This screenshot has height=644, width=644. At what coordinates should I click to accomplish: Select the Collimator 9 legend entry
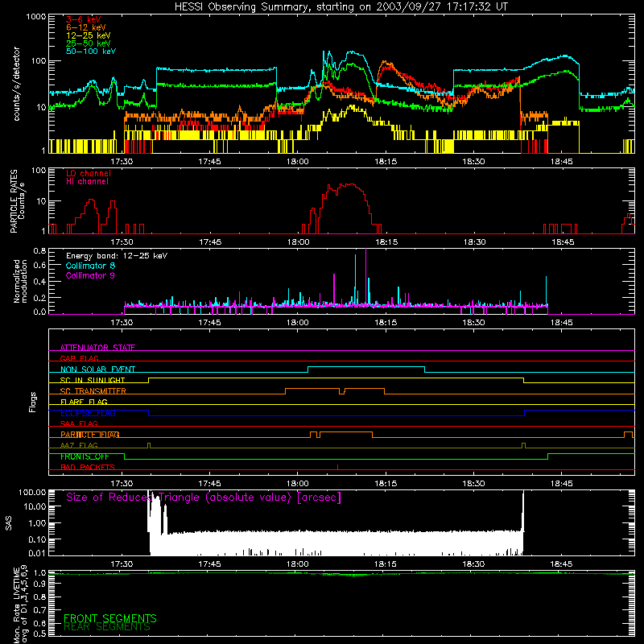click(90, 275)
